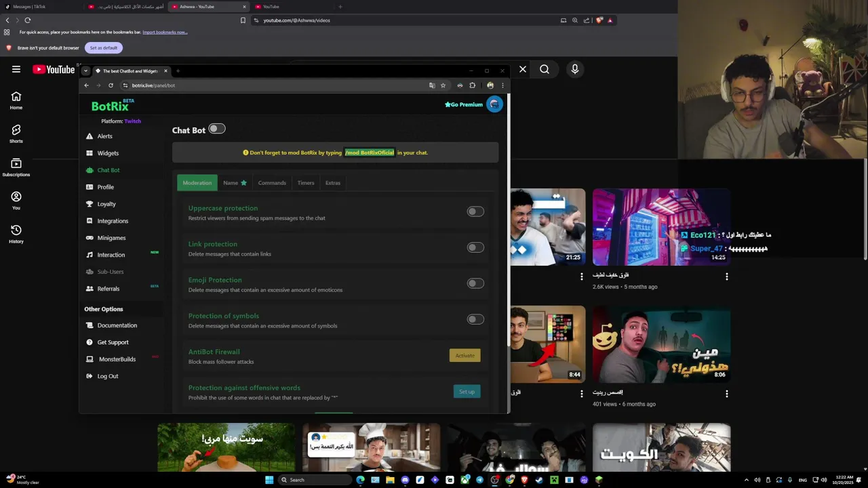
Task: Click the Twitch platform link
Action: click(x=132, y=121)
